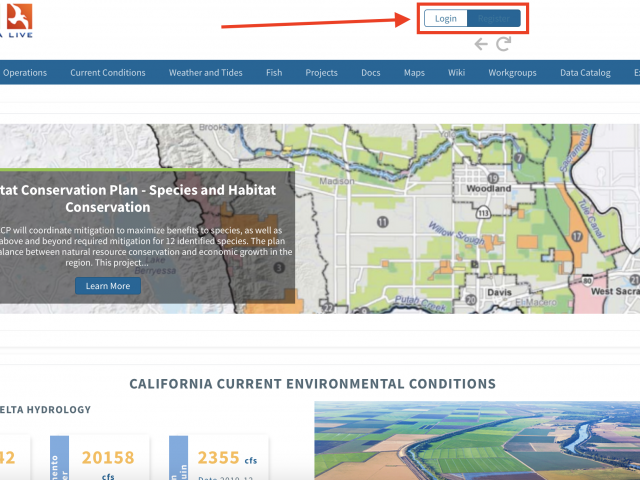
Task: Click map marker 7 on the map
Action: point(519,157)
